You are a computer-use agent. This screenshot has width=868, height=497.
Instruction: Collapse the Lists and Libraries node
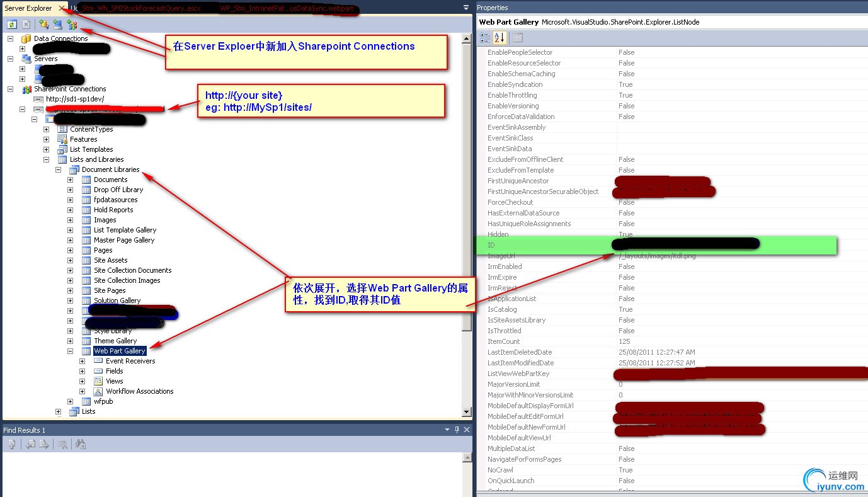[x=46, y=159]
